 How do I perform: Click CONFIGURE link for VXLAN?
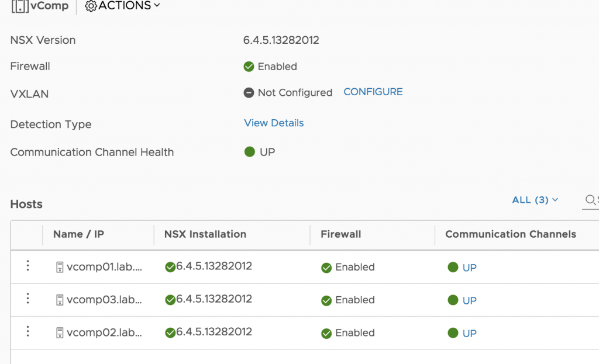[x=373, y=92]
